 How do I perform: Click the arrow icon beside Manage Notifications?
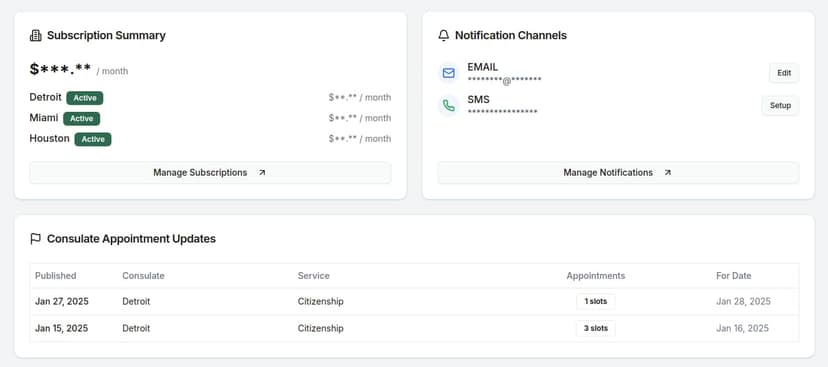pyautogui.click(x=667, y=173)
